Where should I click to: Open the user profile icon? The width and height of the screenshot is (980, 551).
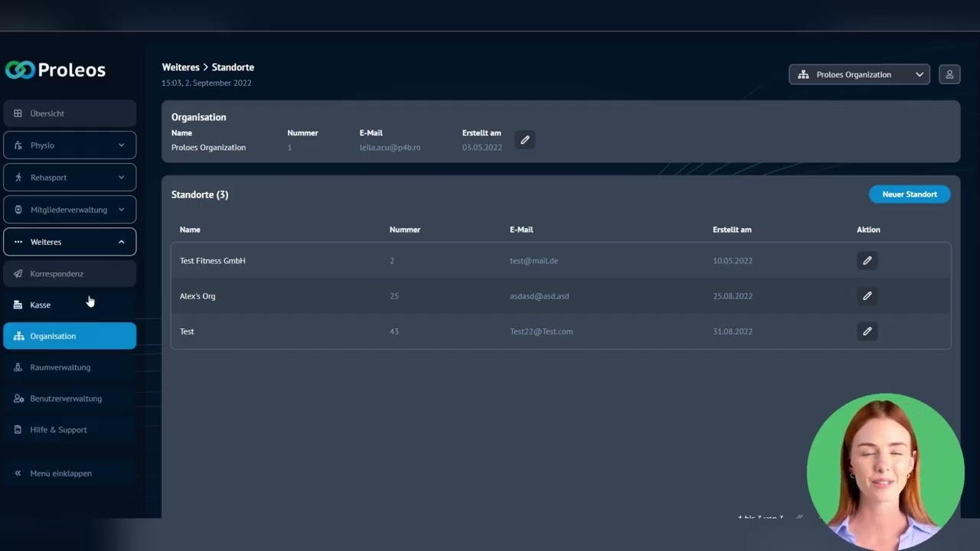949,74
